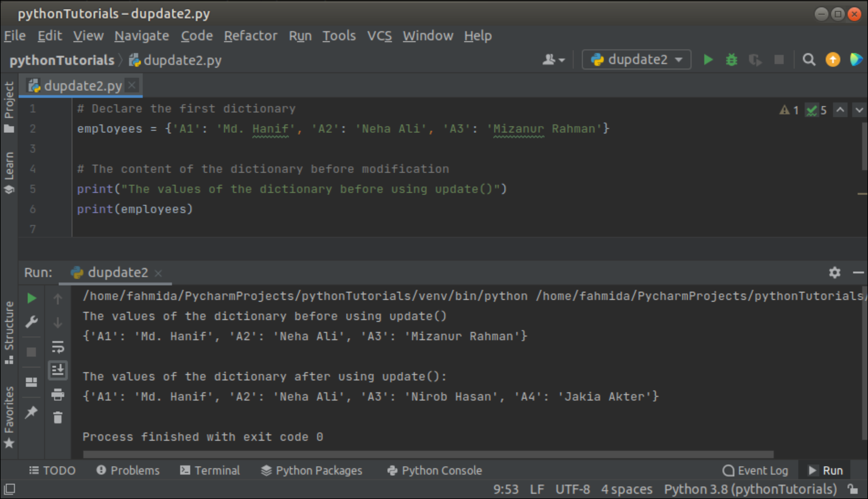Select the dupdate2.py editor tab
This screenshot has height=499, width=868.
78,86
